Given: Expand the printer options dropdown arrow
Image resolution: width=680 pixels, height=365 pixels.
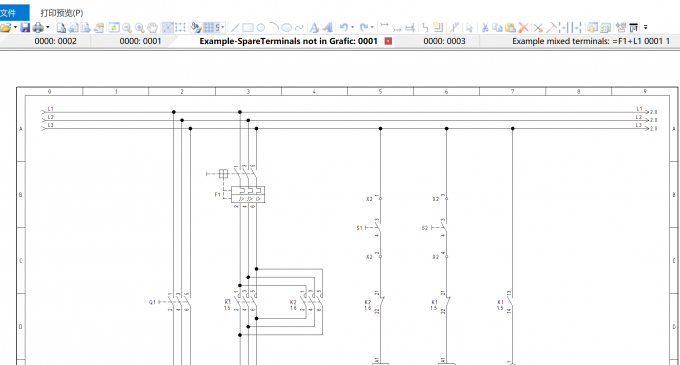Looking at the screenshot, I should click(x=48, y=27).
